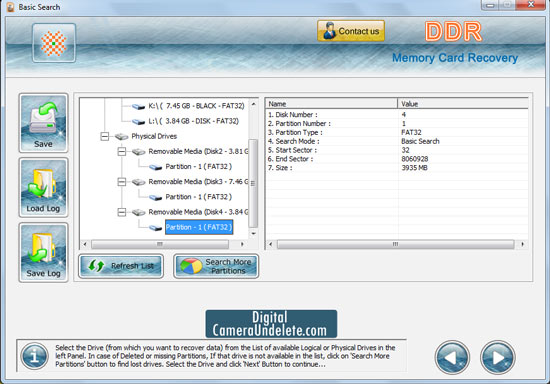Click the Value column header

[x=463, y=104]
